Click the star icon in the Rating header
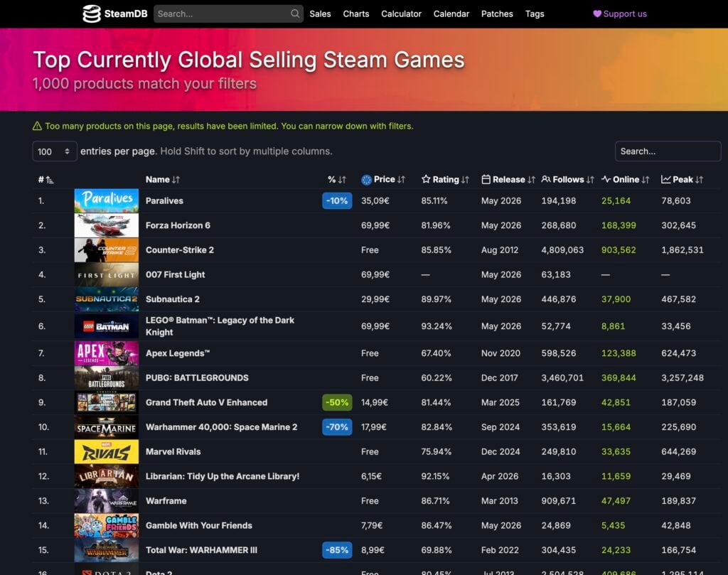Image resolution: width=728 pixels, height=575 pixels. click(x=426, y=179)
